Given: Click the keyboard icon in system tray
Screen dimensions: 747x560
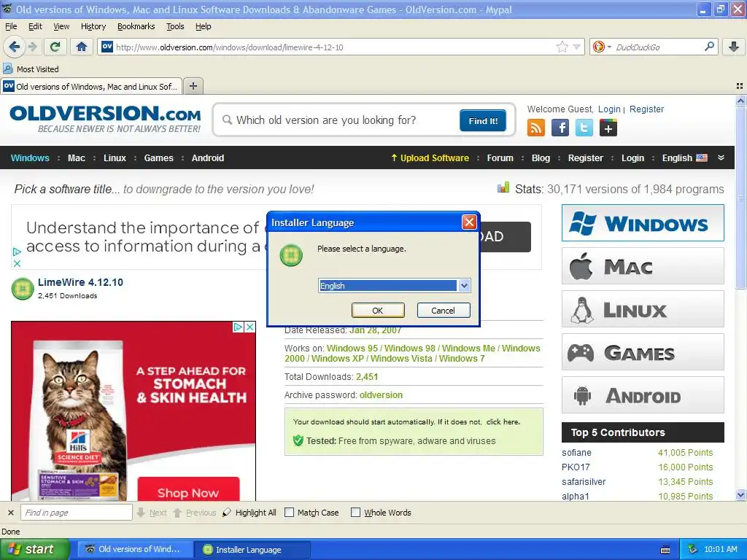Looking at the screenshot, I should coord(665,550).
